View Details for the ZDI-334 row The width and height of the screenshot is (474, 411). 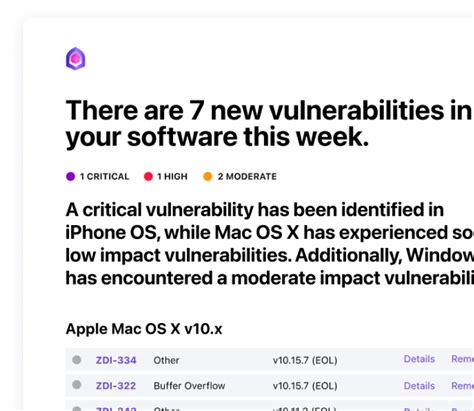[419, 359]
